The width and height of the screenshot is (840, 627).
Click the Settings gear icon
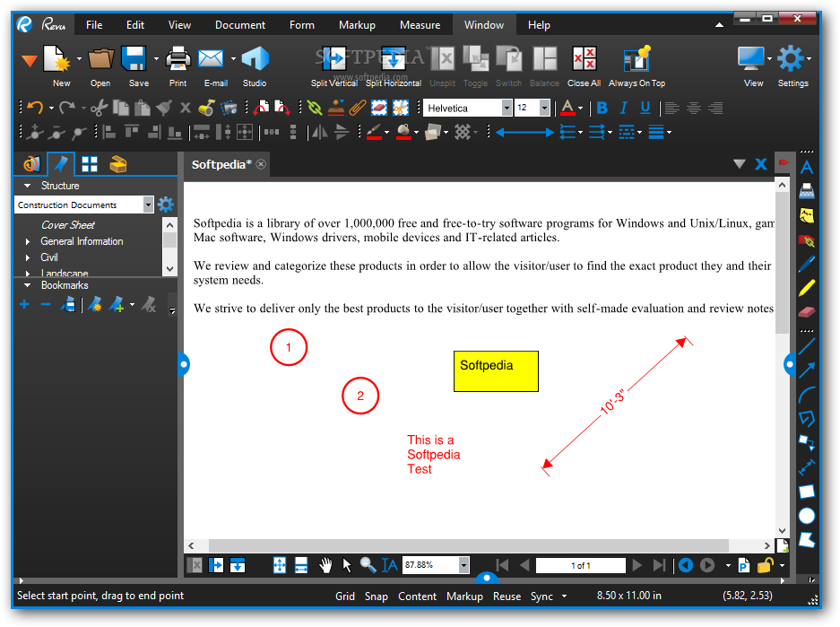point(791,59)
